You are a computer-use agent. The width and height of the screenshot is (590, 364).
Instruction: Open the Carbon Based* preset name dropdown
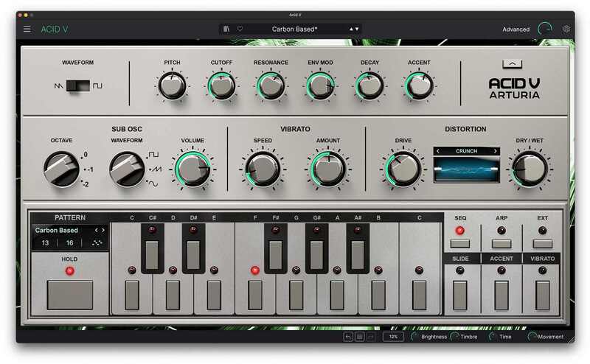294,29
